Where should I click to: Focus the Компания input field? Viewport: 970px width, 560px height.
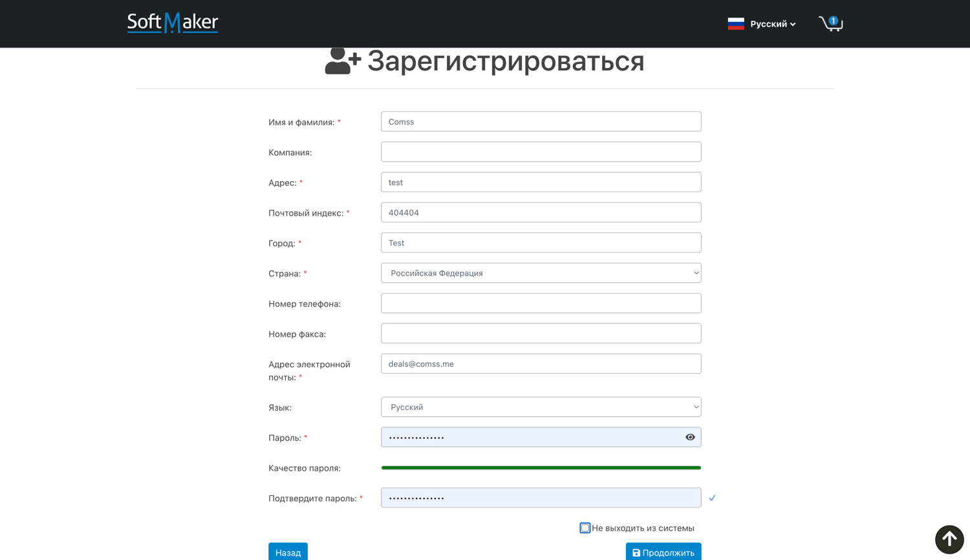click(x=541, y=152)
